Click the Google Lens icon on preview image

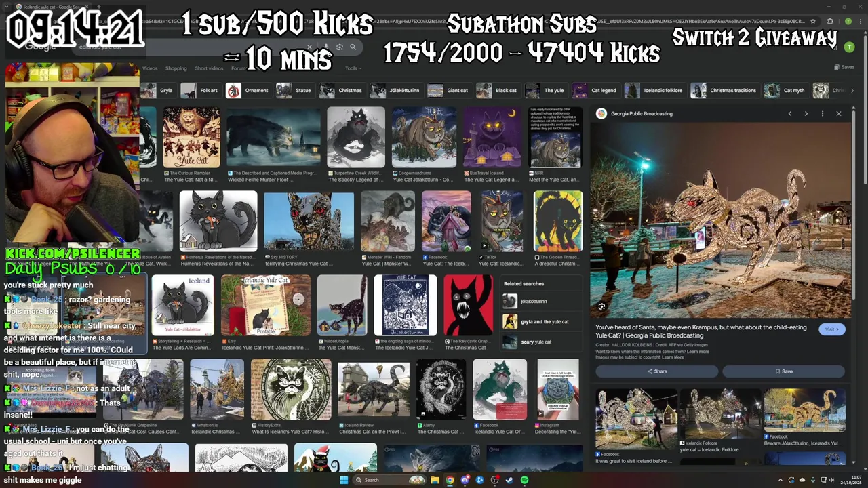point(601,307)
